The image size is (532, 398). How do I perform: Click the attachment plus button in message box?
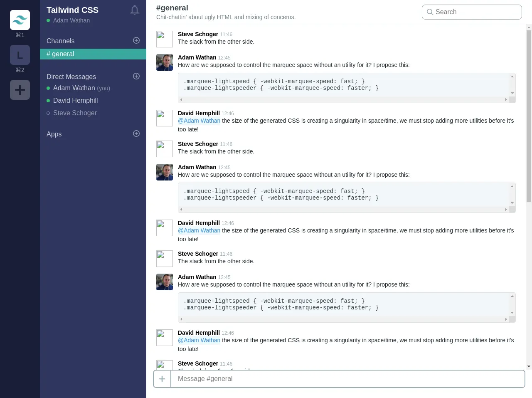162,379
